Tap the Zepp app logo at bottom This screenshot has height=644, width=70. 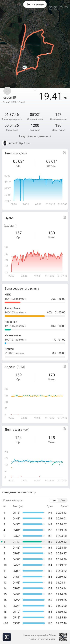(x=7, y=635)
